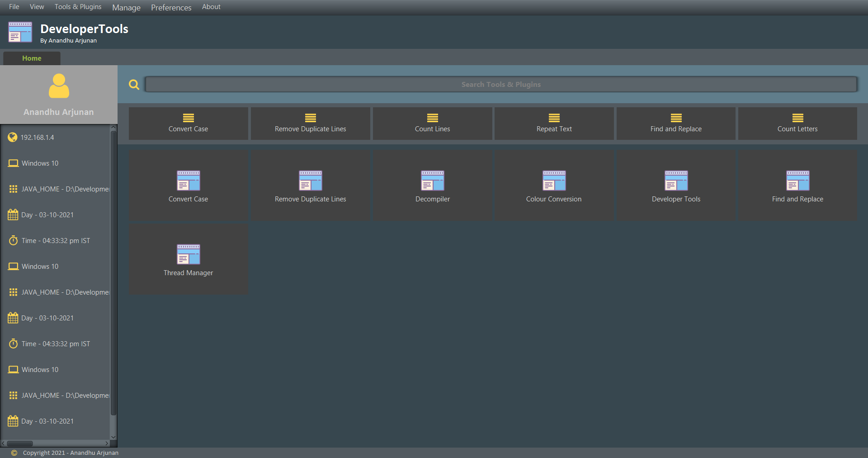The image size is (868, 458).
Task: Click the first Day calendar icon
Action: tap(13, 215)
